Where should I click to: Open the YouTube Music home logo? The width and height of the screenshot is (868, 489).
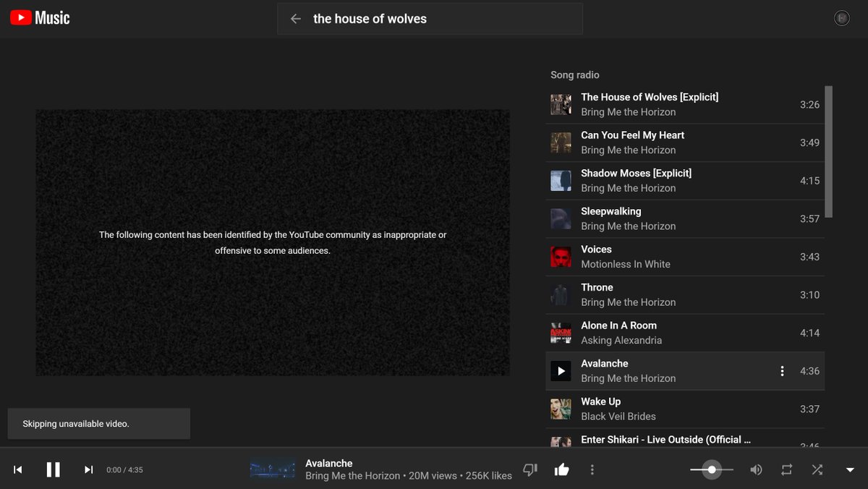coord(40,18)
